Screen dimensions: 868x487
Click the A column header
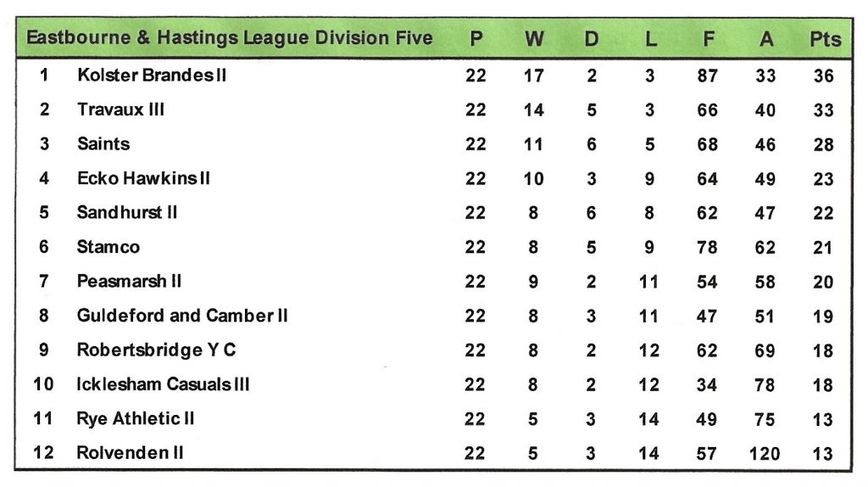[765, 39]
